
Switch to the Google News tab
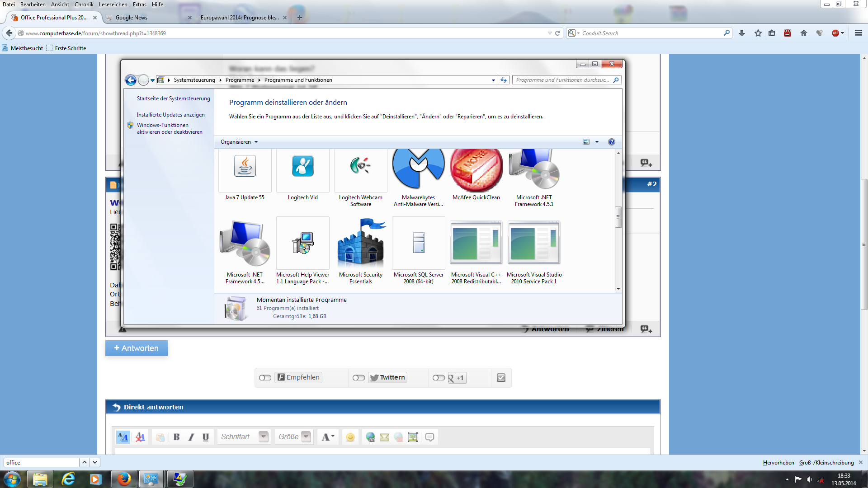tap(149, 18)
